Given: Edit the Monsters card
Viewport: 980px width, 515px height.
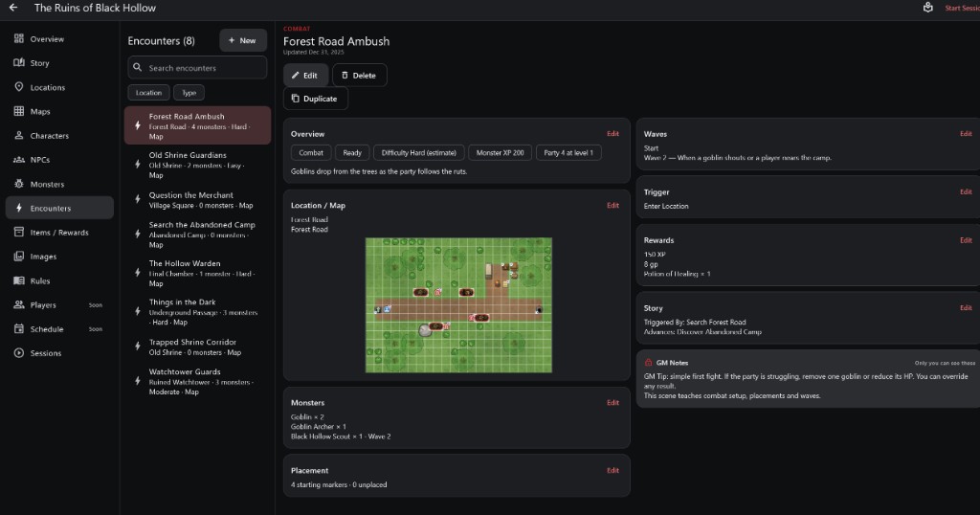Looking at the screenshot, I should click(x=612, y=402).
